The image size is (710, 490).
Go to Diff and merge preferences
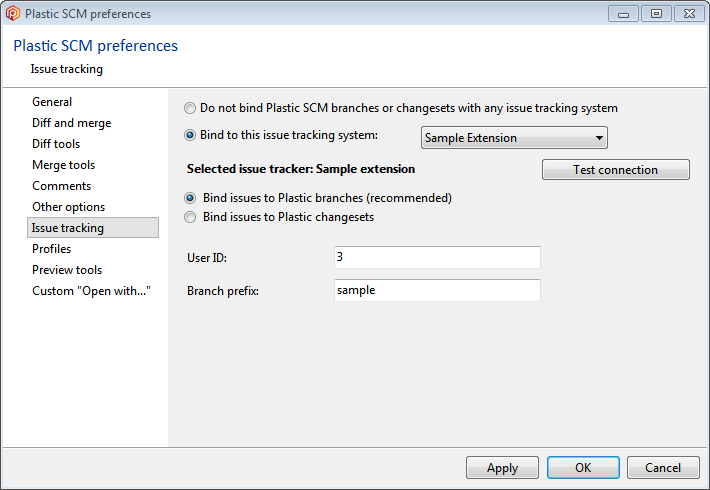click(x=72, y=123)
